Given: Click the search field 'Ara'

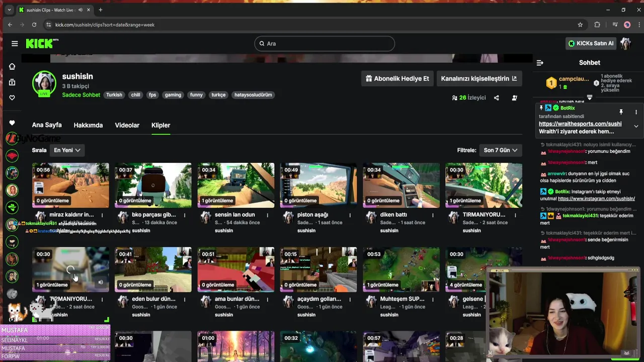Looking at the screenshot, I should [325, 44].
